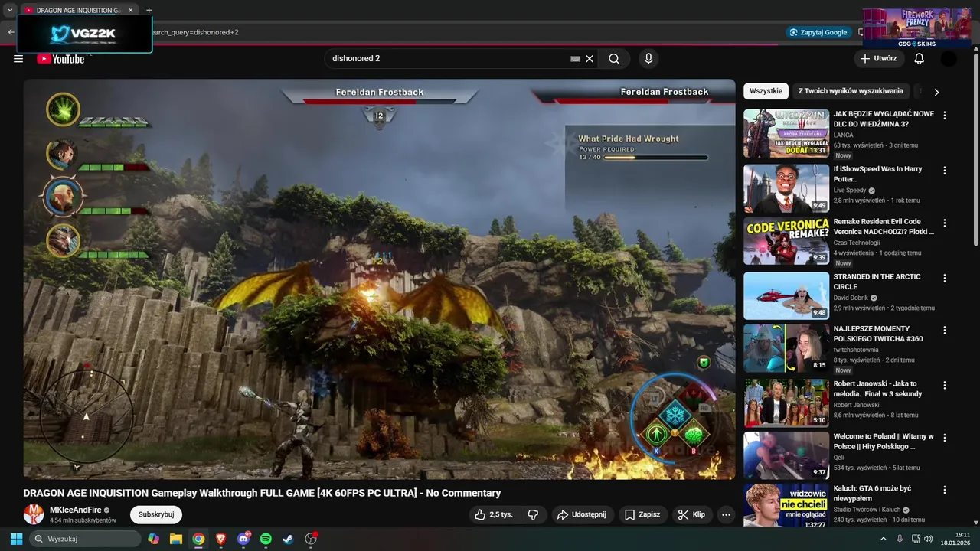Viewport: 980px width, 551px height.
Task: Clear the search box with X
Action: click(x=590, y=59)
